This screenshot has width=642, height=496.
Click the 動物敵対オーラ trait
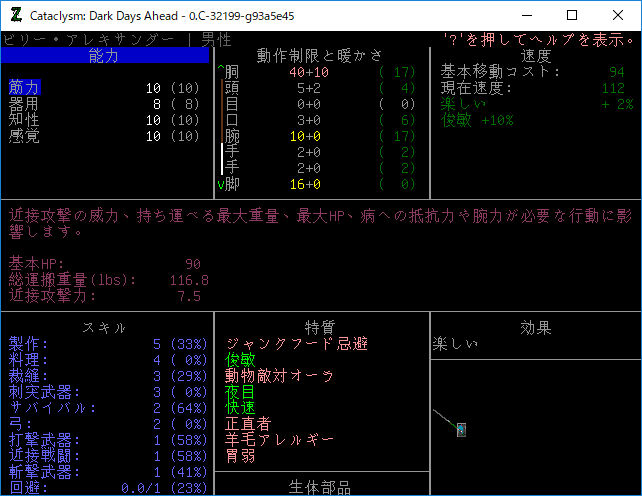280,376
